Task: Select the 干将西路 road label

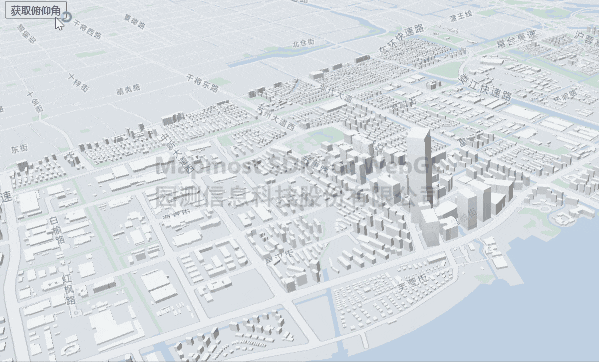Action: (x=87, y=29)
